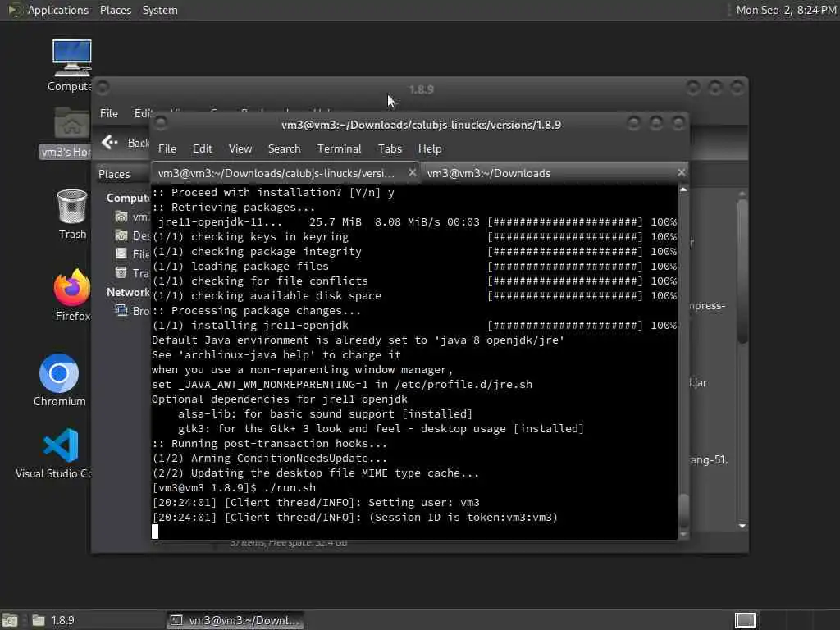
Task: Click the terminal window menu button at title left
Action: [160, 123]
